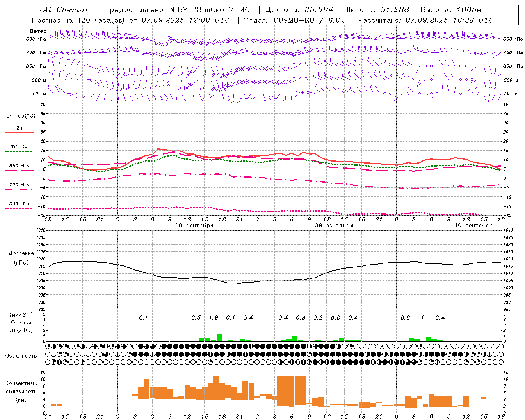Click 1000 on the right pressure axis
Image resolution: width=525 pixels, height=420 pixels.
tap(508, 288)
